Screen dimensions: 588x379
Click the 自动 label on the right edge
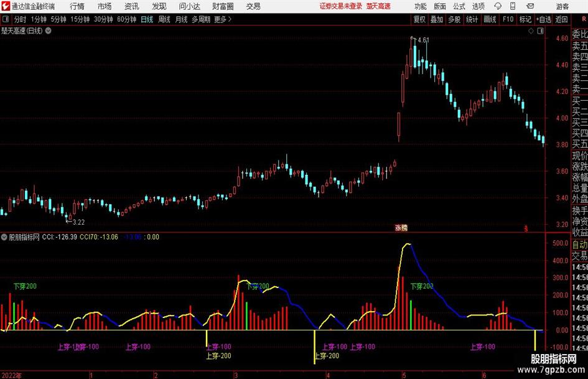point(580,245)
